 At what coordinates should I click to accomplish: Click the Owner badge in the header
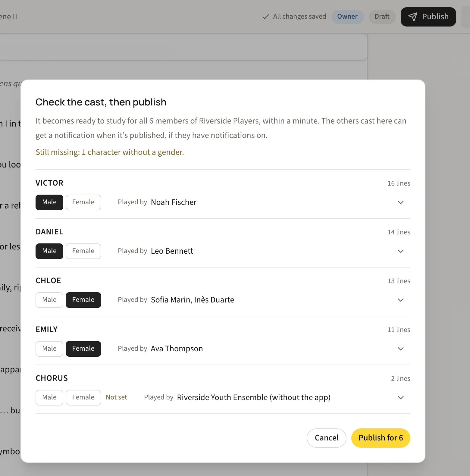pyautogui.click(x=347, y=17)
